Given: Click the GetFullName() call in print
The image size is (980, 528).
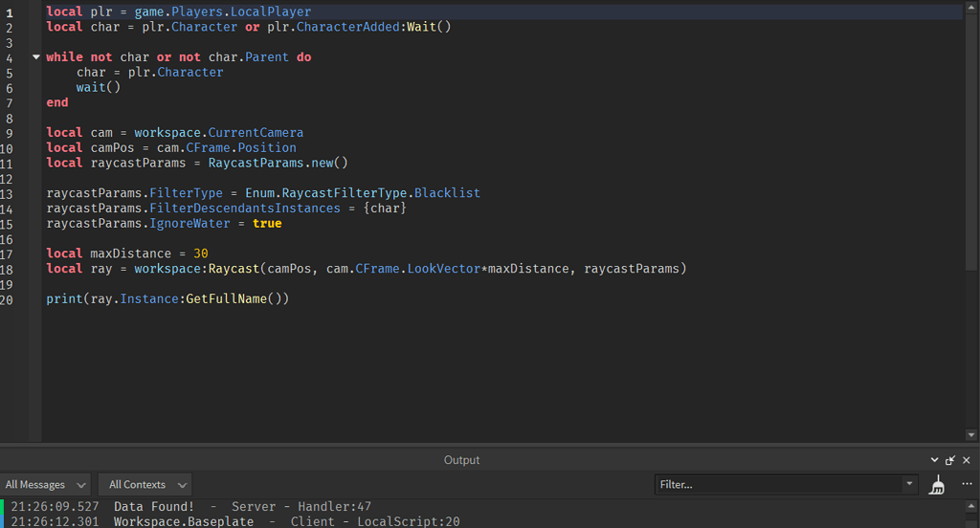Looking at the screenshot, I should (234, 298).
